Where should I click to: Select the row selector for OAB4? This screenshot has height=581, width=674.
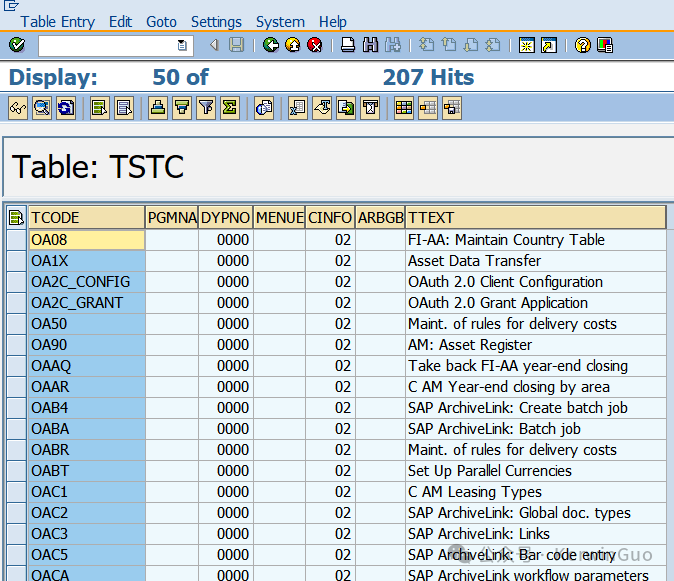17,408
